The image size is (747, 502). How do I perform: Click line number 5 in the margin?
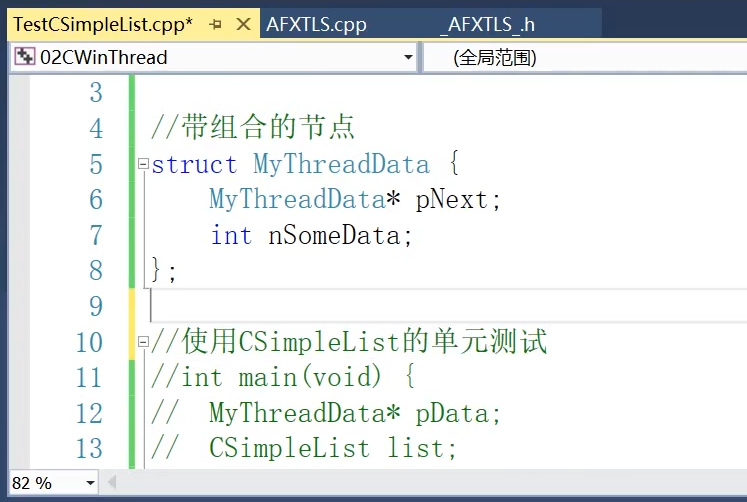(96, 164)
